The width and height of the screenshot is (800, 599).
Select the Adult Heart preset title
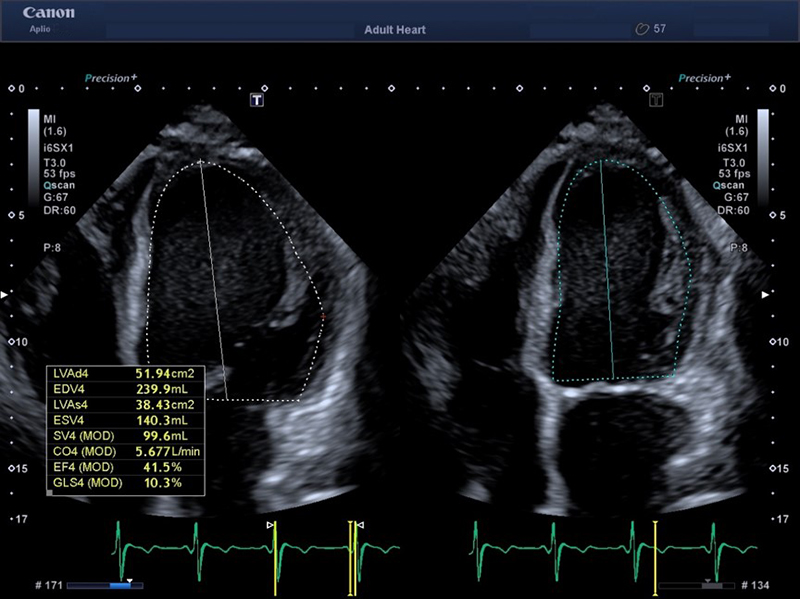coord(395,30)
